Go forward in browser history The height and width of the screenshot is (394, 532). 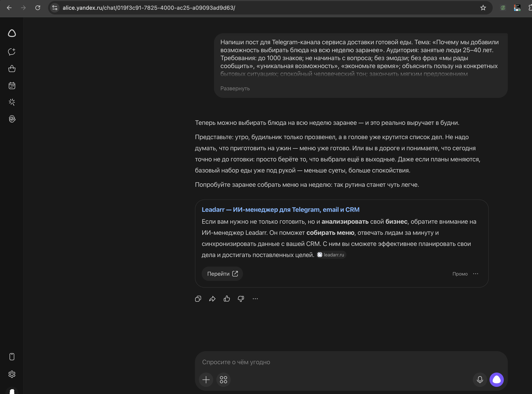pyautogui.click(x=23, y=8)
